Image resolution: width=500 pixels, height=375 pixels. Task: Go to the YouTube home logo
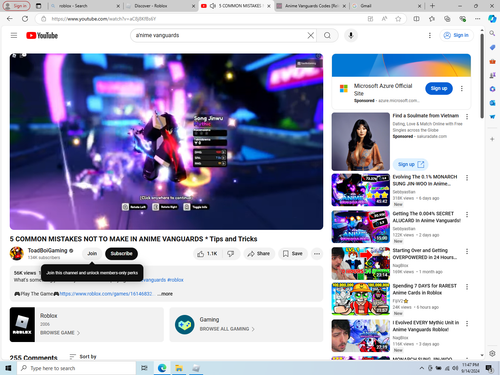pyautogui.click(x=42, y=35)
